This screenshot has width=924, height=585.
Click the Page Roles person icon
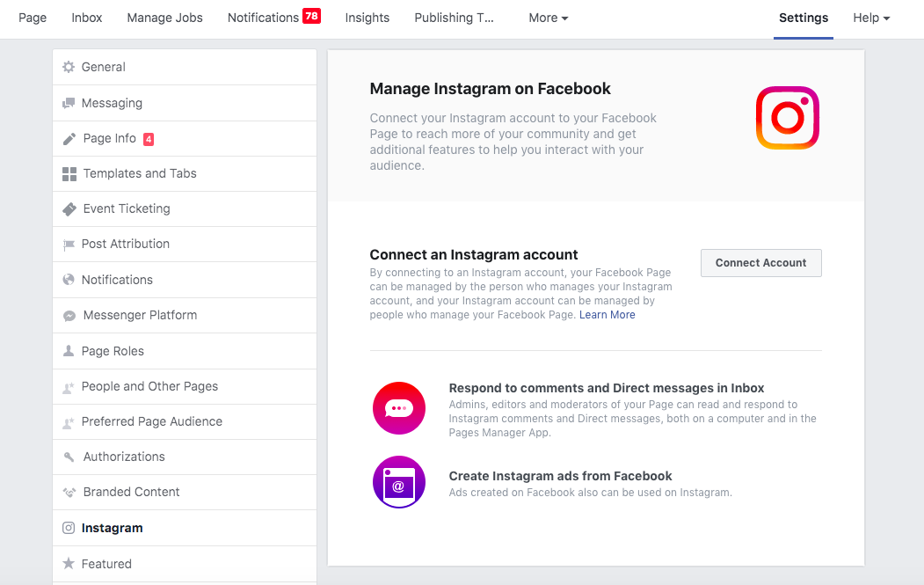click(x=69, y=351)
